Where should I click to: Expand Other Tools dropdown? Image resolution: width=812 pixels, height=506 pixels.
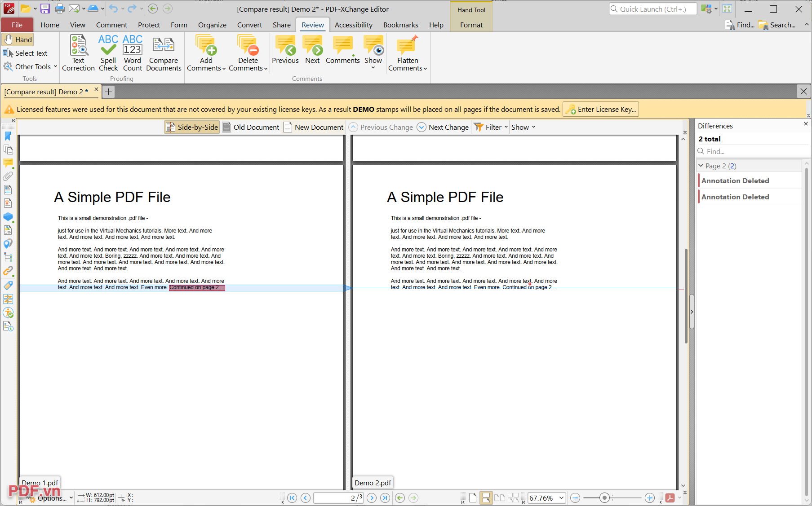(30, 66)
